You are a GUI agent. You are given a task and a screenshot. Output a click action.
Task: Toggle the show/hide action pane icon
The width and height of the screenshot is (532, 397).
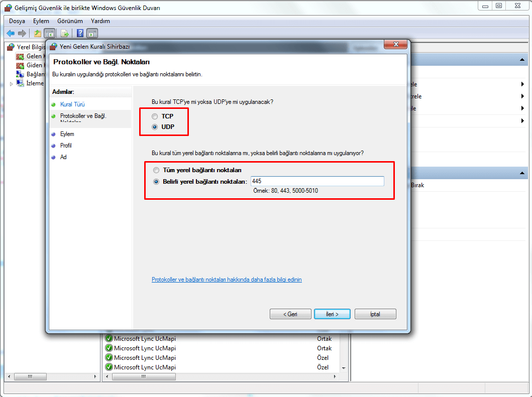coord(92,33)
